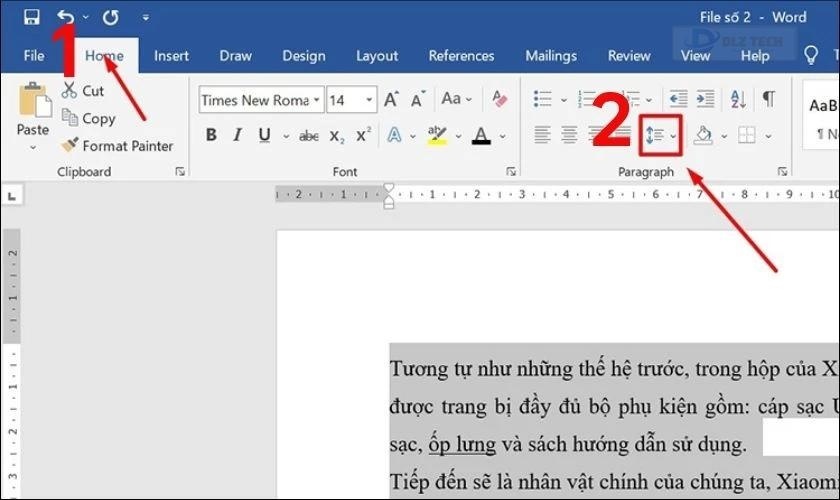Align text left
The width and height of the screenshot is (840, 500).
[x=542, y=135]
